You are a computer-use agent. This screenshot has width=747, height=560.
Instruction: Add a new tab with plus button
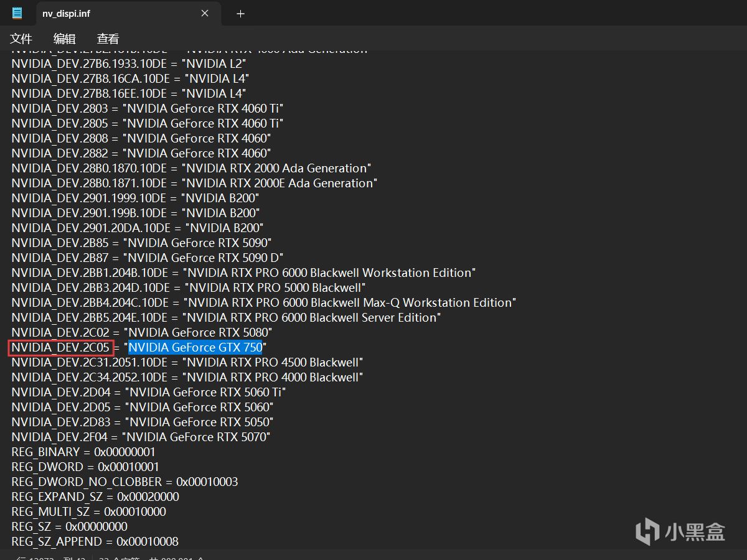[241, 13]
